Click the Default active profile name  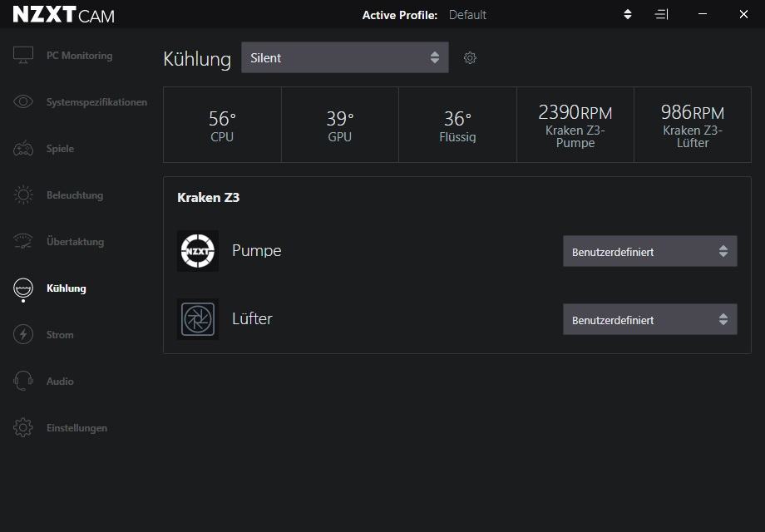[467, 15]
